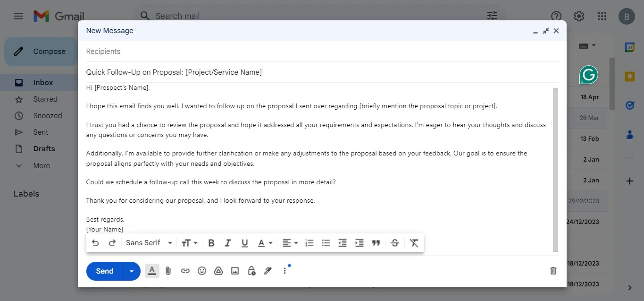Open the emoji picker
Viewport: 644px width, 301px height.
point(202,271)
